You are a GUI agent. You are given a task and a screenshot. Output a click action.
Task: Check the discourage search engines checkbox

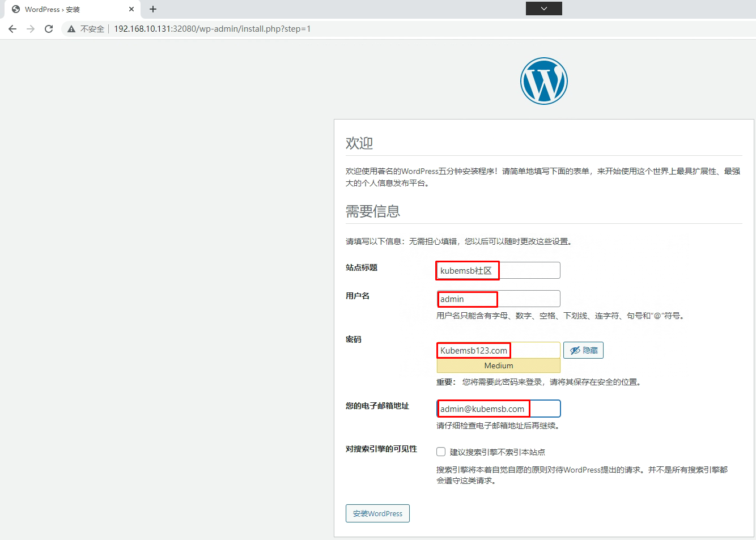point(441,452)
